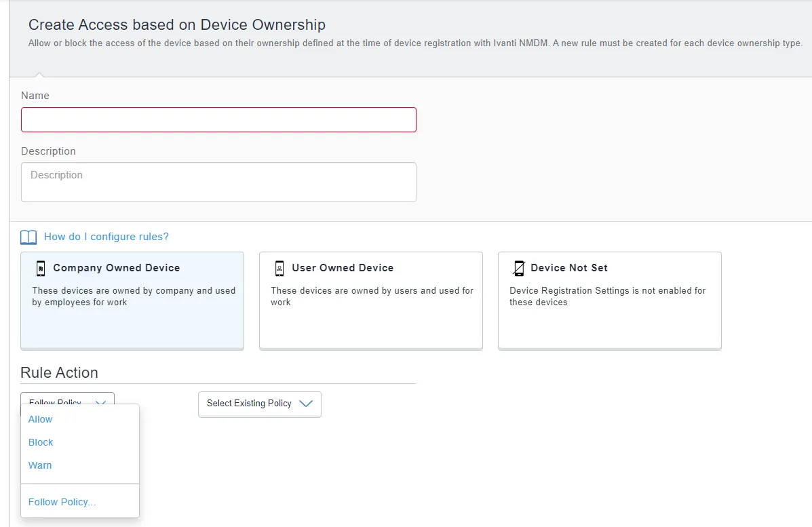This screenshot has height=527, width=812.
Task: Click the book help icon
Action: click(28, 237)
